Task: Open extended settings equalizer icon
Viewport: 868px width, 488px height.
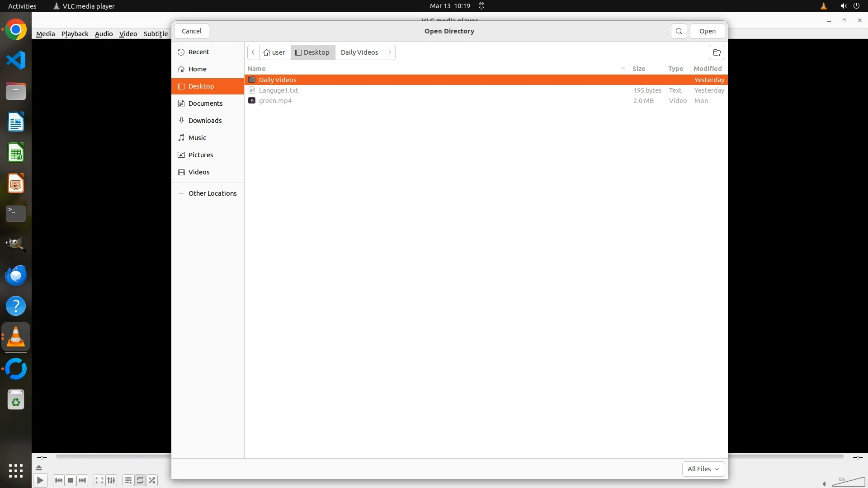Action: click(111, 480)
